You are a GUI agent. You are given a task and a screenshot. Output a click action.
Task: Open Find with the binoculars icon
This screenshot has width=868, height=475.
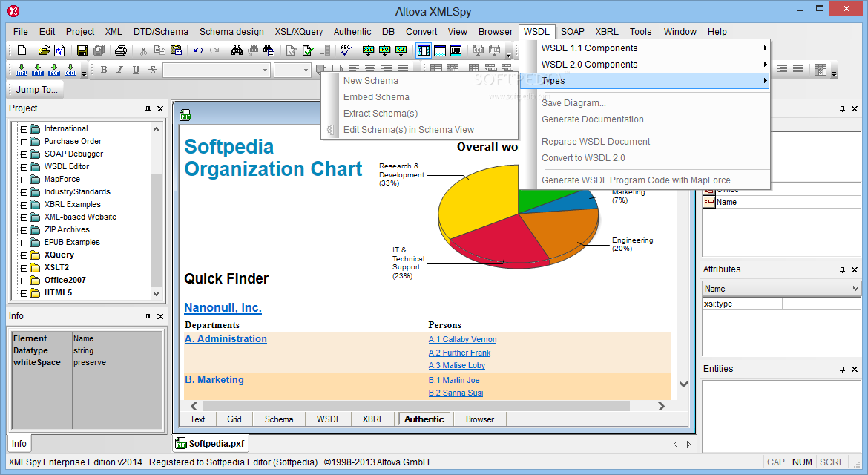237,50
